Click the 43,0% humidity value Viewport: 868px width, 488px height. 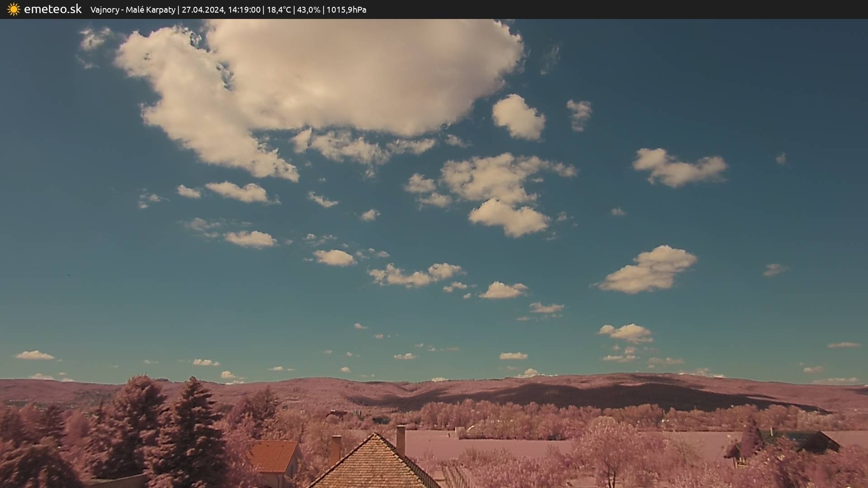click(x=308, y=10)
